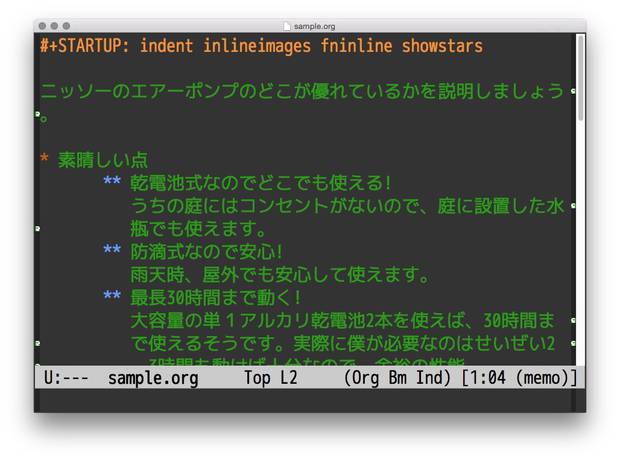Viewport: 620px width, 461px height.
Task: Click the heading 防滴式なので安心!
Action: pos(206,252)
